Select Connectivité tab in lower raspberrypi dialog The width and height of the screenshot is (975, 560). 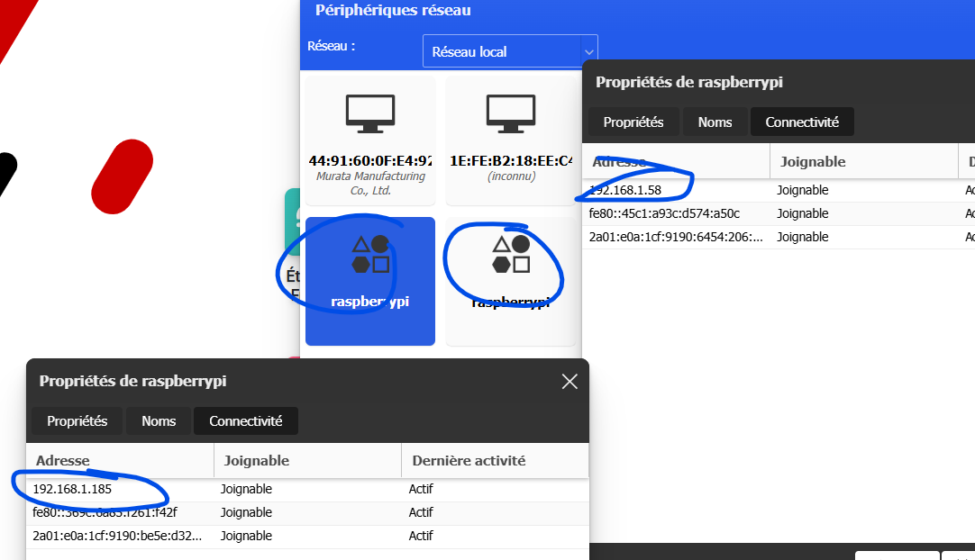click(x=246, y=421)
